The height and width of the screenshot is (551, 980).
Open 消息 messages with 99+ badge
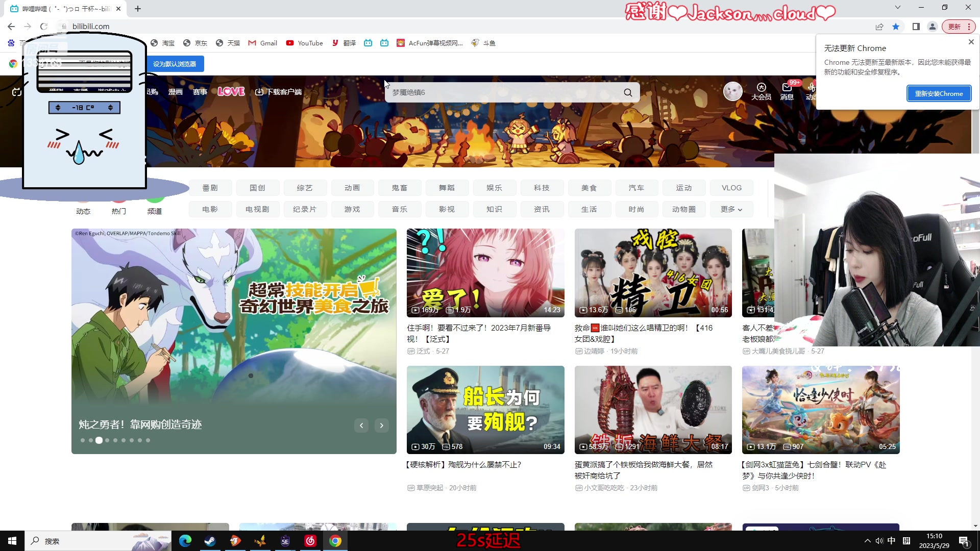787,91
